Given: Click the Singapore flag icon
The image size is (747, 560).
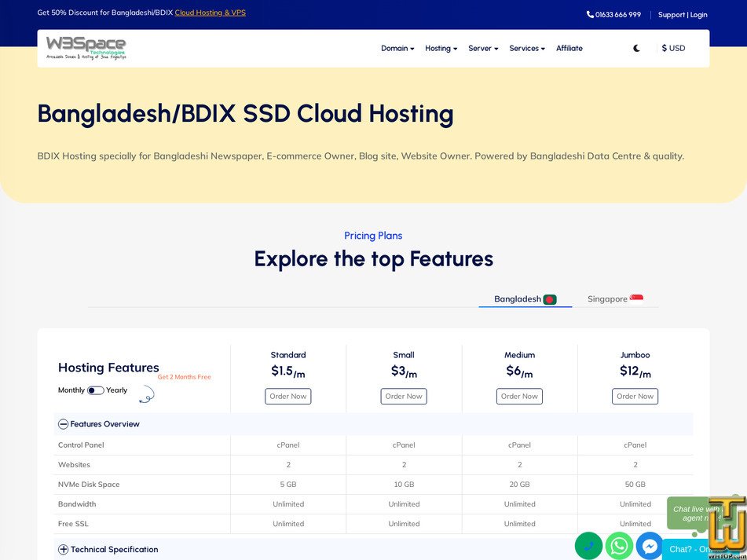Looking at the screenshot, I should coord(636,298).
